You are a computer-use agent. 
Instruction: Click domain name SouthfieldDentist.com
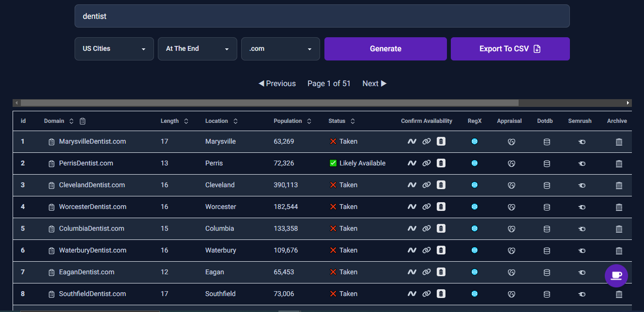point(92,294)
